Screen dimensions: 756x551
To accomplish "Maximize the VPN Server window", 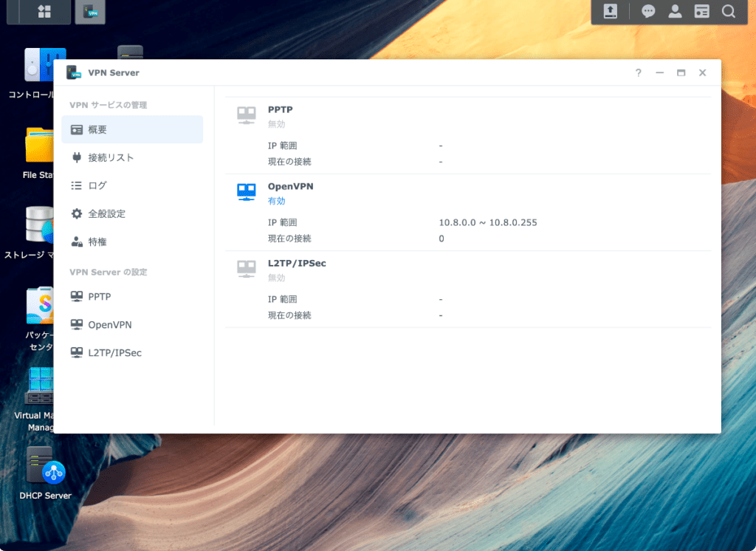I will 681,73.
